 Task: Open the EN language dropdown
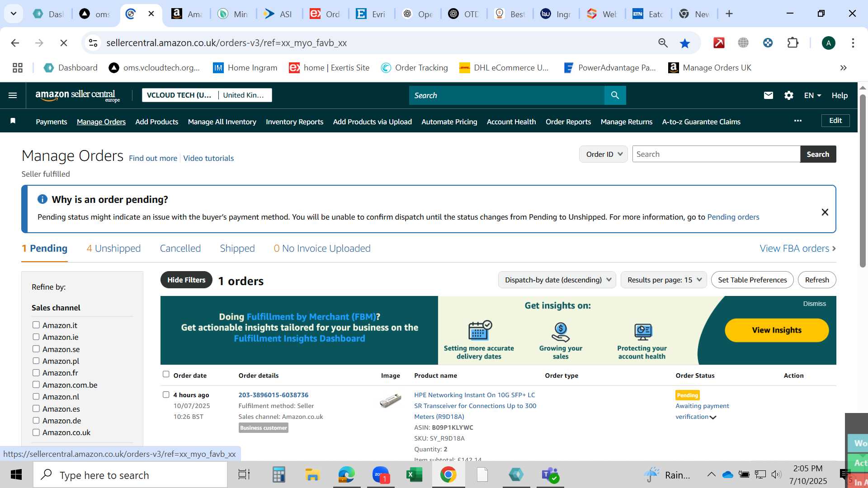[812, 95]
